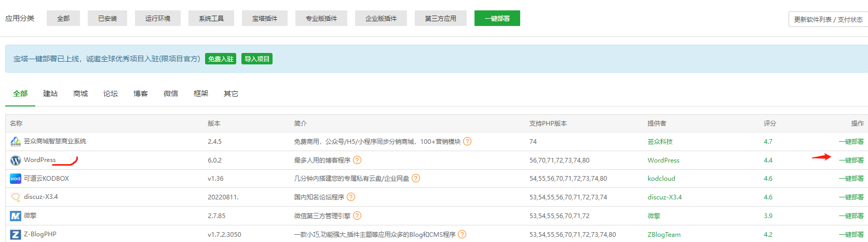
Task: Click the Z-BlogPHP name text
Action: tap(40, 234)
